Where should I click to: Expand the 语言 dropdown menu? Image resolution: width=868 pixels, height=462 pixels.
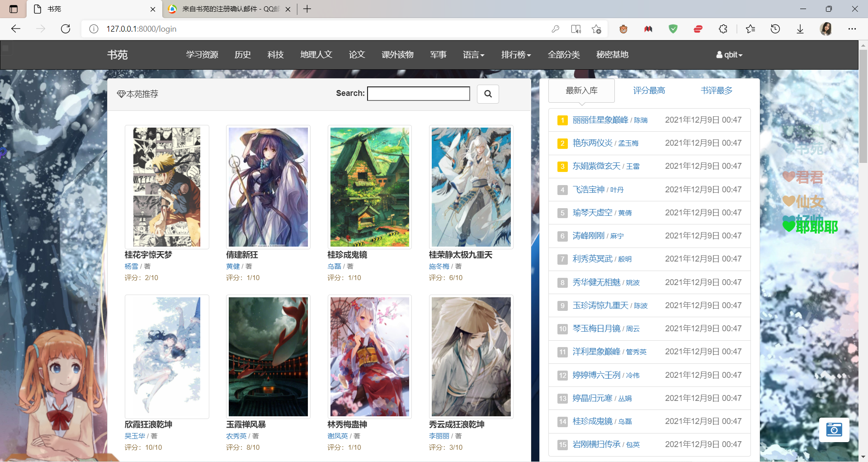(473, 55)
